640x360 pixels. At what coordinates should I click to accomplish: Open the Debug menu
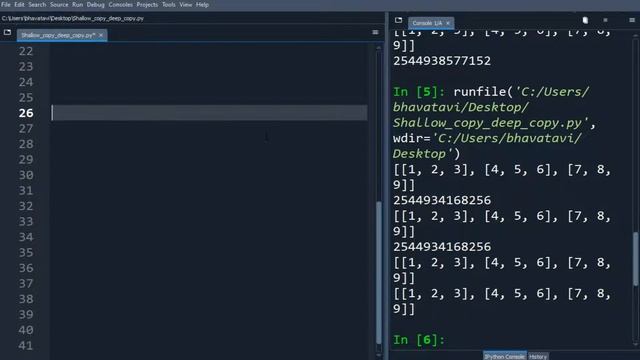[96, 4]
